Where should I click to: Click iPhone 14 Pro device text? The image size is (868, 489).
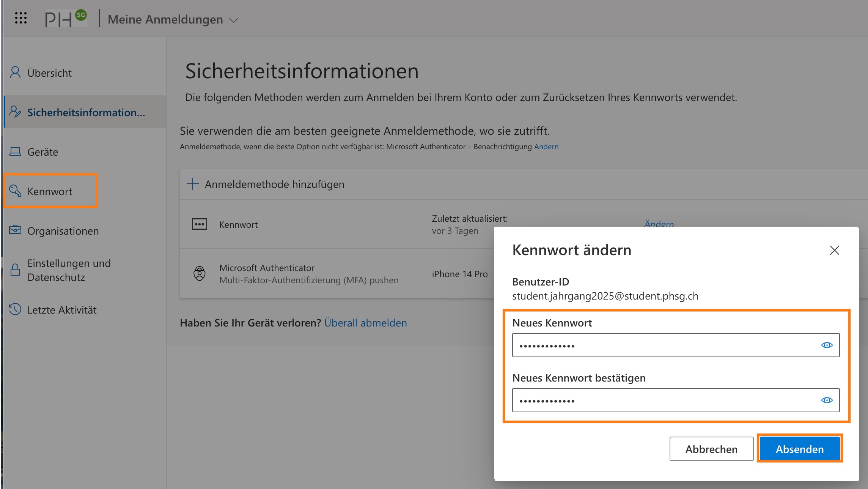(460, 274)
